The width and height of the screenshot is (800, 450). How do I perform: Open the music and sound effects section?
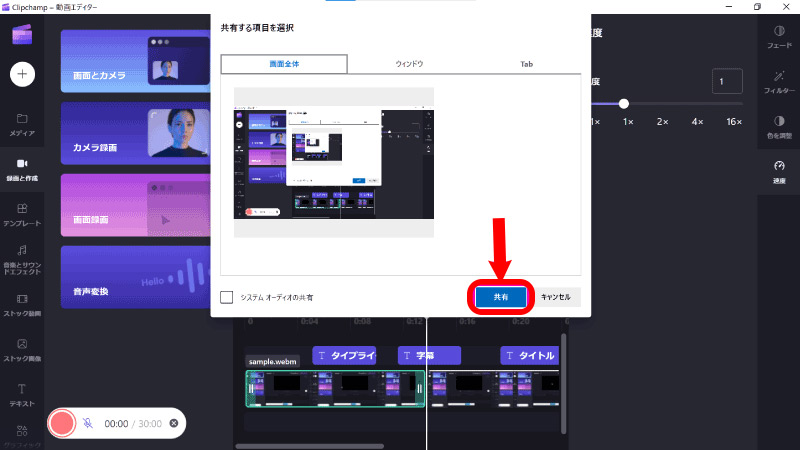[x=22, y=260]
